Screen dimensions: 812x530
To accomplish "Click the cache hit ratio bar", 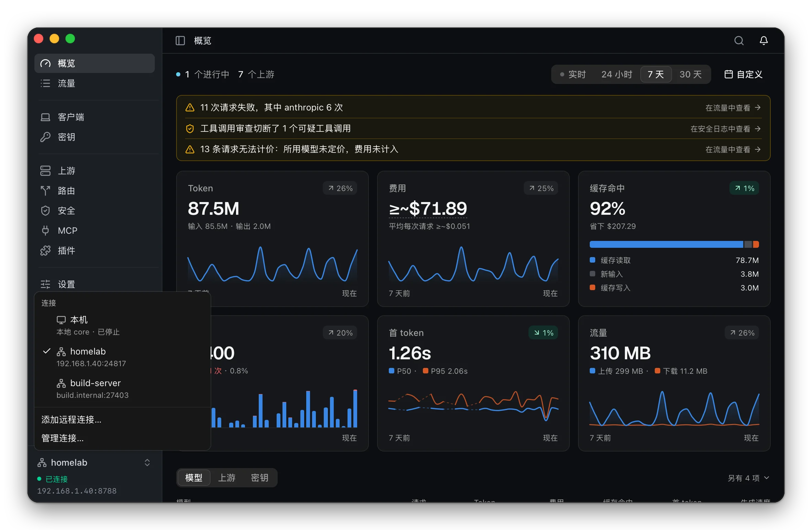I will click(x=674, y=244).
